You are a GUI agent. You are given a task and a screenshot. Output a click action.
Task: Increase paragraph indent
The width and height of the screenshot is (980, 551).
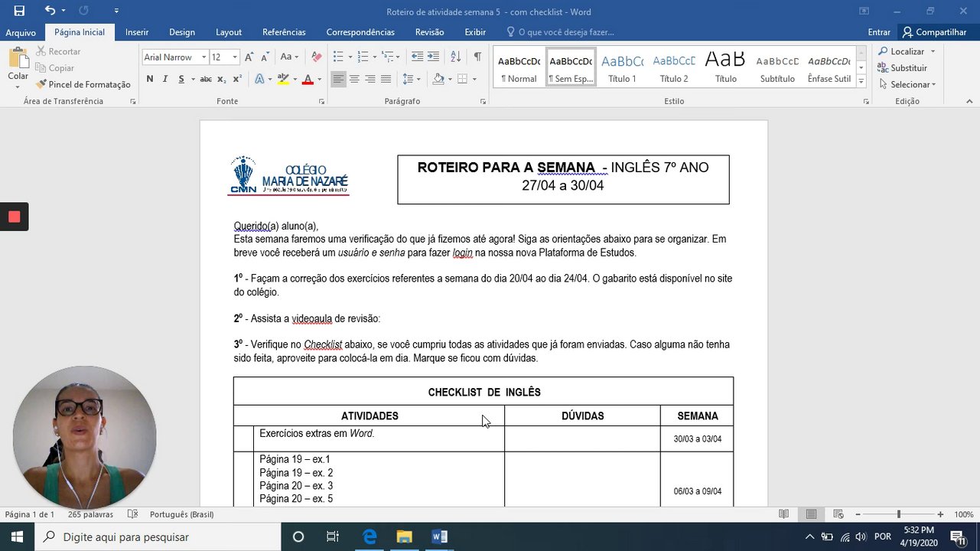pos(433,57)
